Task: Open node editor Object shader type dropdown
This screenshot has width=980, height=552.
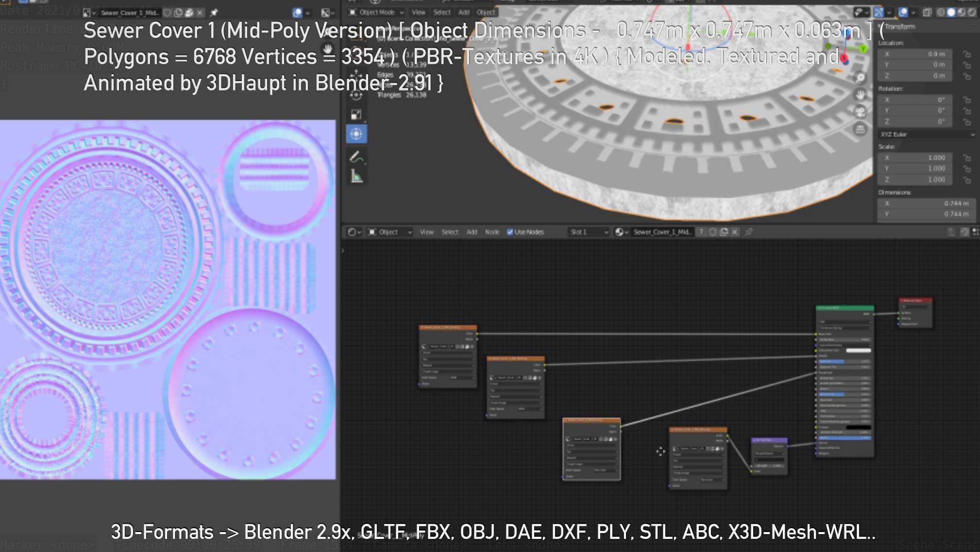Action: click(390, 232)
